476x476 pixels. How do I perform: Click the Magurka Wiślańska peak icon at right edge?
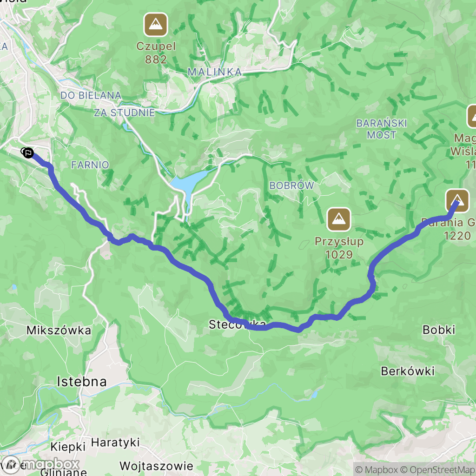[472, 117]
